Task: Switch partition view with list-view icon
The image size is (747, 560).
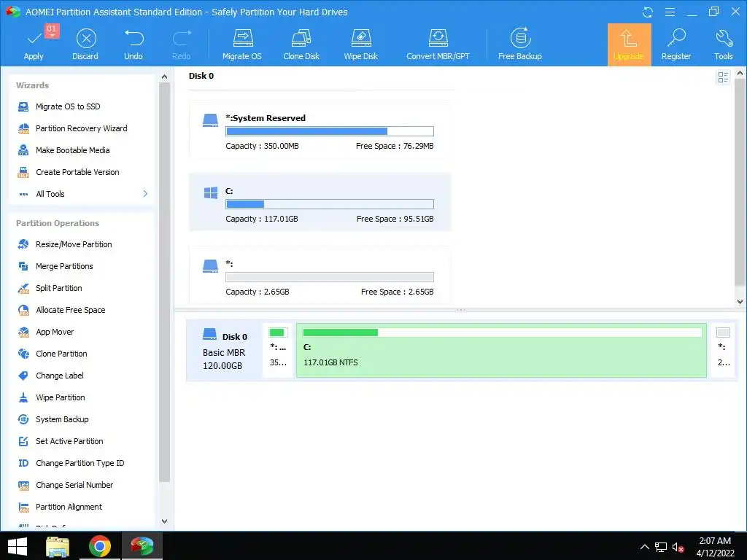Action: point(723,77)
